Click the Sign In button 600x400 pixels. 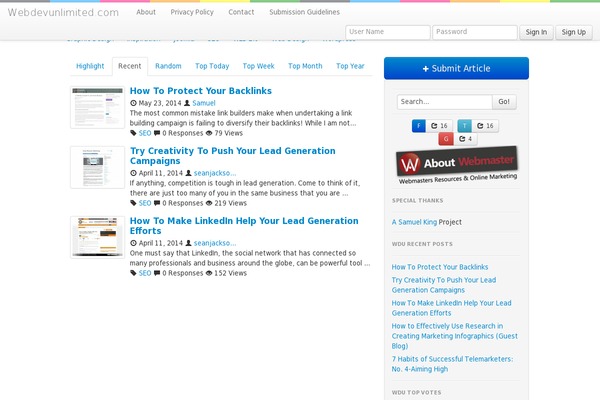pyautogui.click(x=536, y=32)
